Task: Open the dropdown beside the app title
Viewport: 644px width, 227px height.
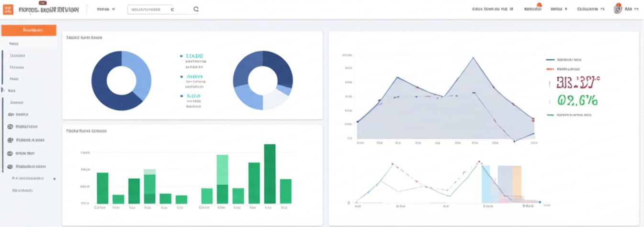Action: 106,9
